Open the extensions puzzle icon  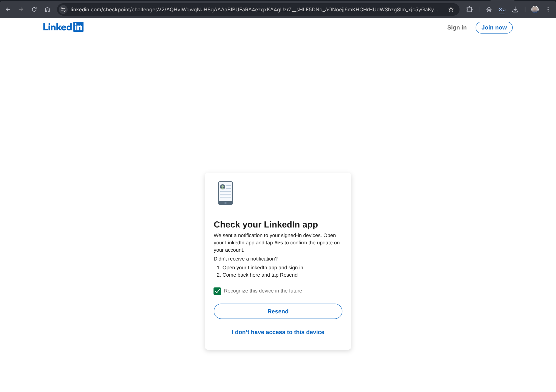click(x=469, y=10)
